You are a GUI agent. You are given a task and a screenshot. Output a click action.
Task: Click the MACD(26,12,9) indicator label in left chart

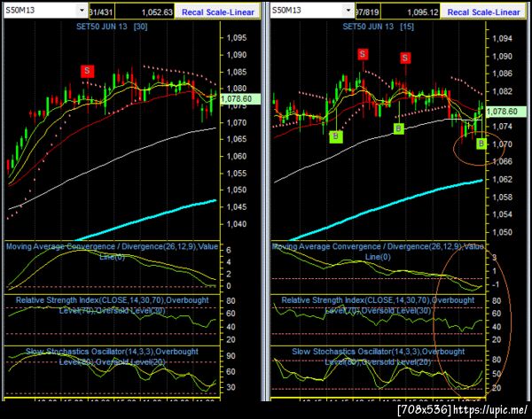[x=112, y=252]
